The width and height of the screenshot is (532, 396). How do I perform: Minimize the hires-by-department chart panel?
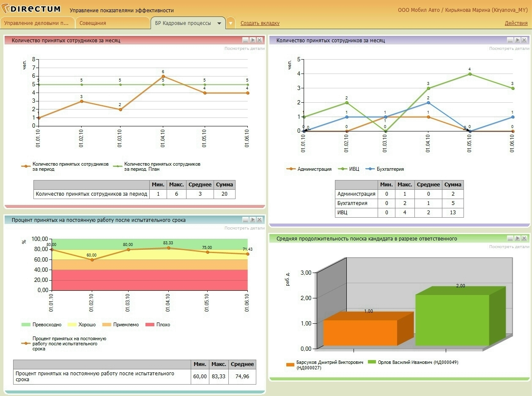[510, 40]
